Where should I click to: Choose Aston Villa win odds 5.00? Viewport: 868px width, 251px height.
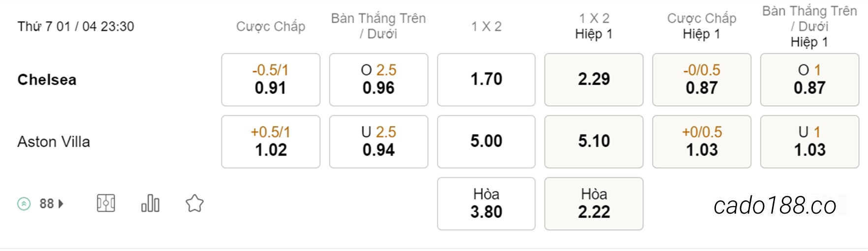click(486, 142)
